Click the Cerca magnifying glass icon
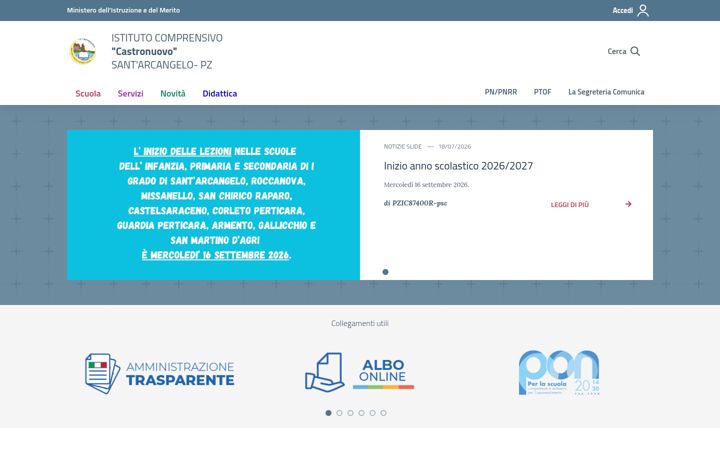720x450 pixels. [635, 51]
